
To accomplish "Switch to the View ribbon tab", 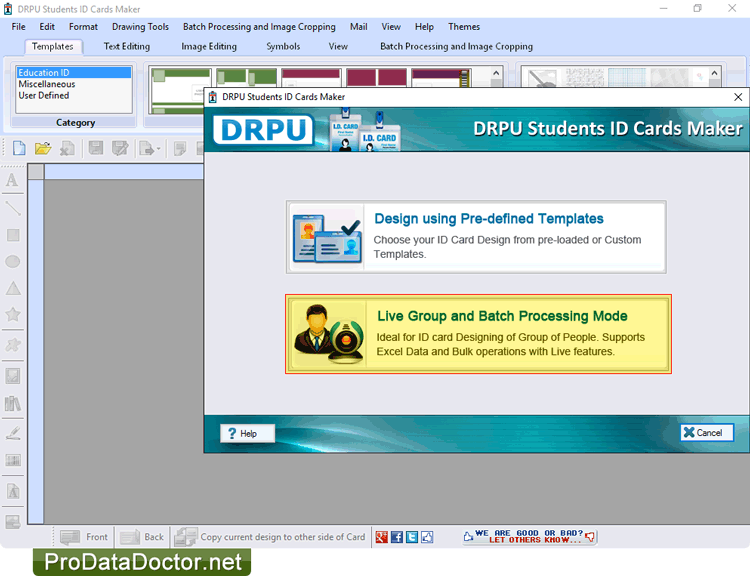I will coord(338,46).
